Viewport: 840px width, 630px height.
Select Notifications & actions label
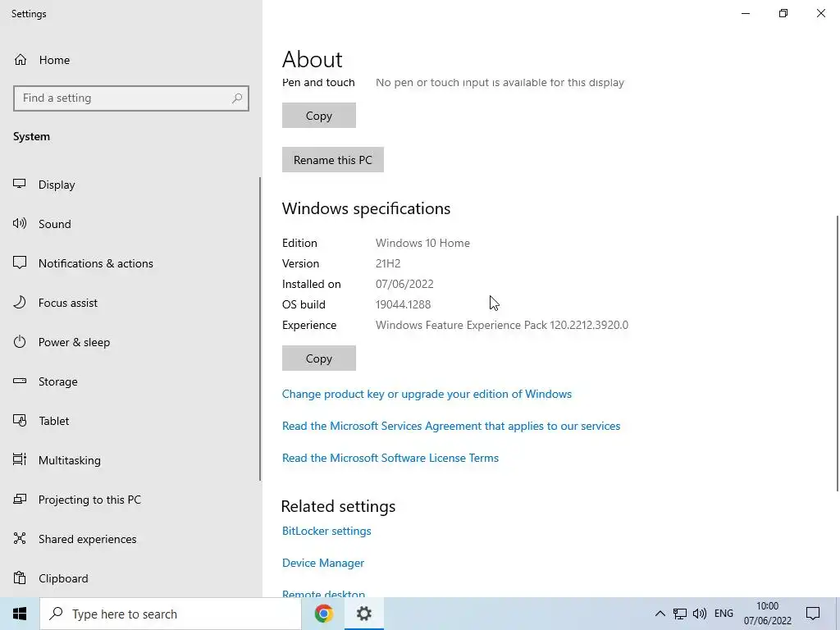96,263
